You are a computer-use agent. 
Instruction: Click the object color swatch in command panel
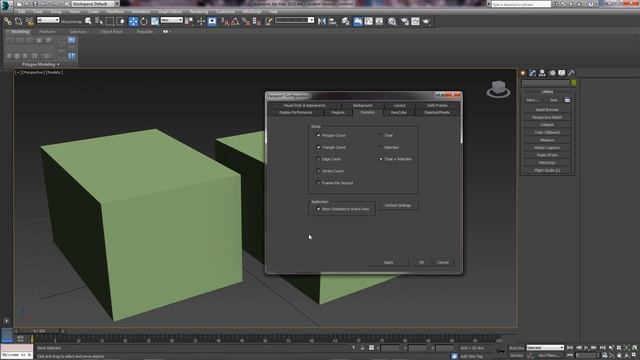pyautogui.click(x=574, y=83)
